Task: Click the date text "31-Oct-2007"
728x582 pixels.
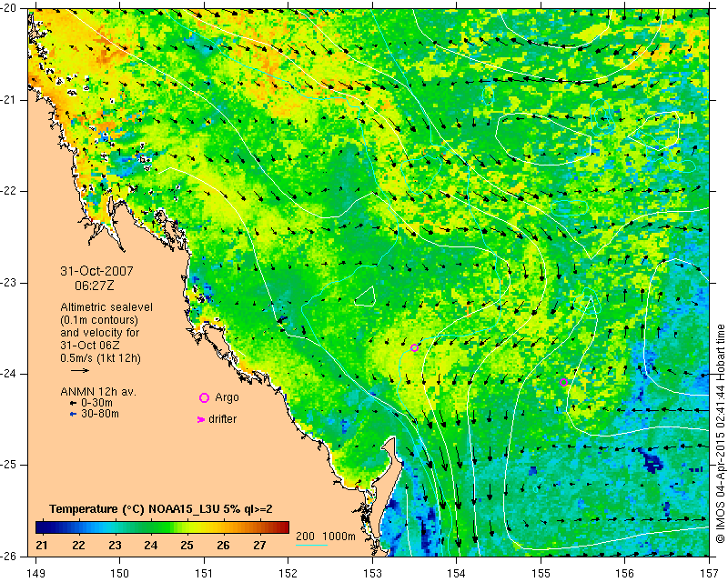Action: pos(96,271)
